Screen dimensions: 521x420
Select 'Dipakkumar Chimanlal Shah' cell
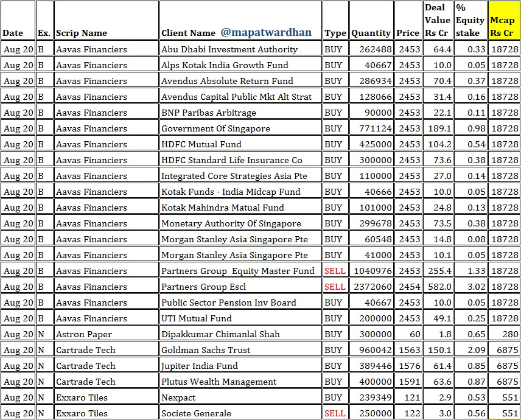(x=240, y=334)
